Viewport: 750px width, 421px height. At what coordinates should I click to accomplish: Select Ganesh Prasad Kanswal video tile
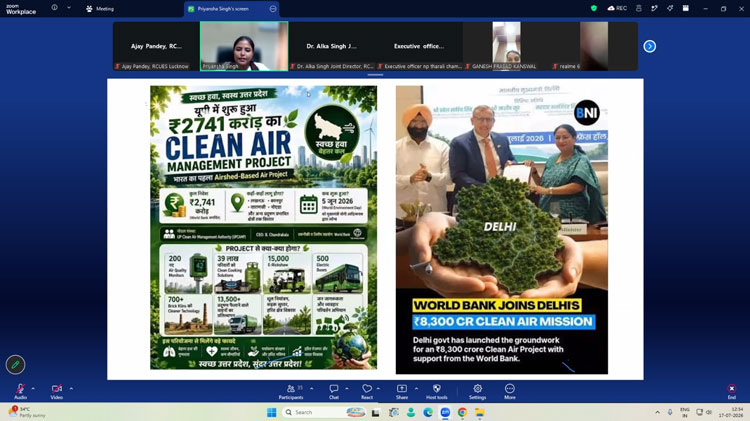pyautogui.click(x=507, y=46)
